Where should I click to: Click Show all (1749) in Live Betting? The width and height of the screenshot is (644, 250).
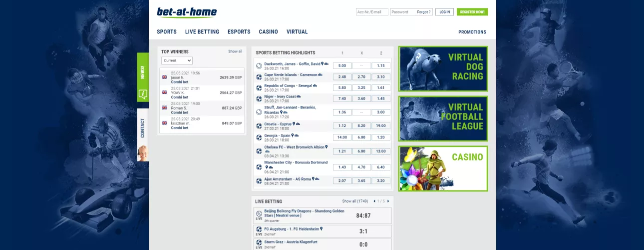click(355, 201)
